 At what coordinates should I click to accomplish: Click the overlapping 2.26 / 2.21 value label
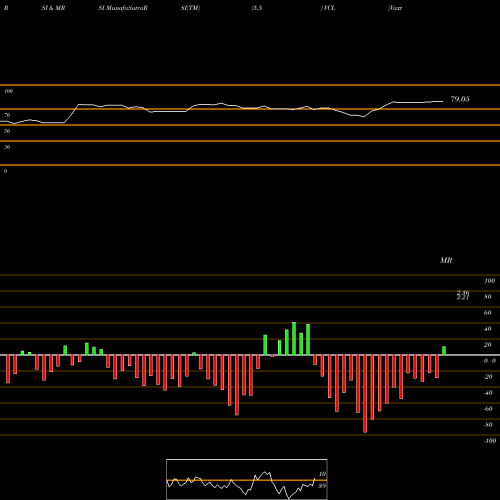[463, 295]
